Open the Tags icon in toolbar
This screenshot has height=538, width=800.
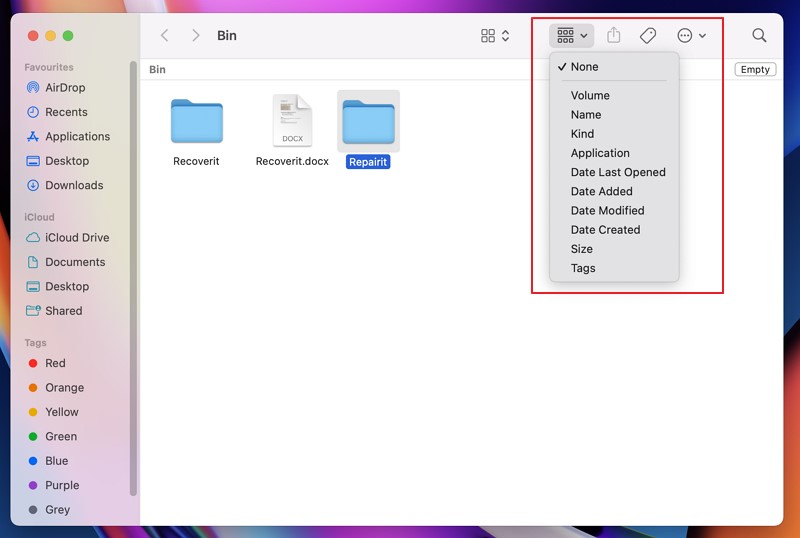[647, 36]
